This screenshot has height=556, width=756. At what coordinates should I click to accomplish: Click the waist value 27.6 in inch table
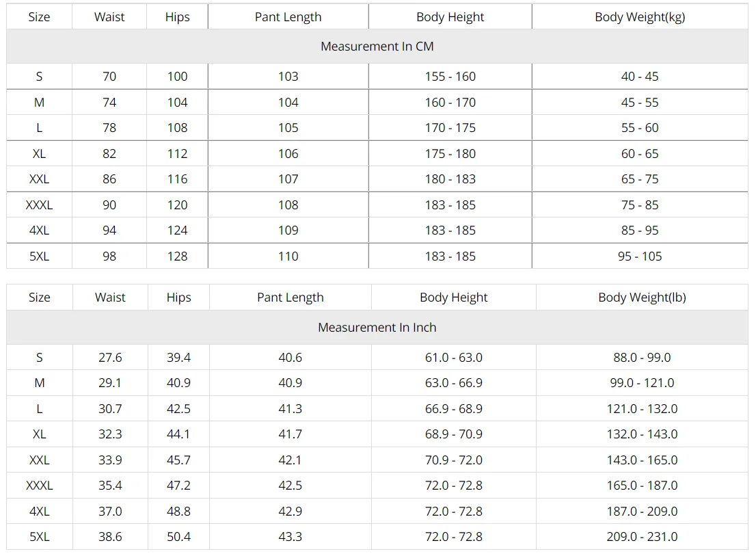point(111,357)
